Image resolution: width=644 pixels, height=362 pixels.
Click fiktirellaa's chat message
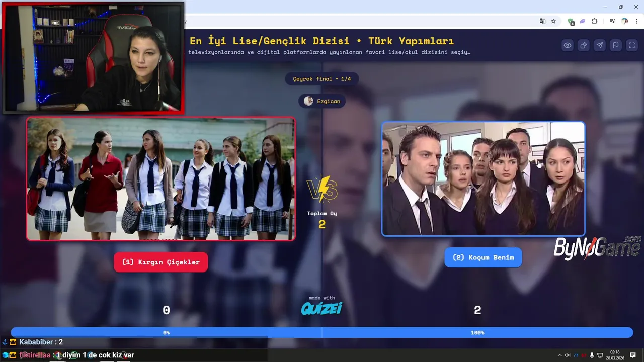(76, 355)
